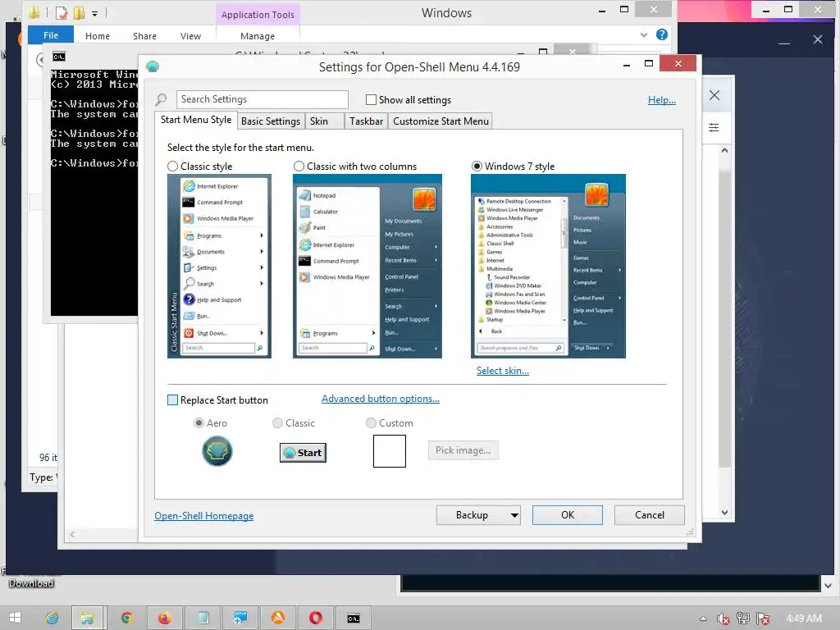Click the cmd icon in the Command Prompt title bar
840x630 pixels.
coord(59,57)
